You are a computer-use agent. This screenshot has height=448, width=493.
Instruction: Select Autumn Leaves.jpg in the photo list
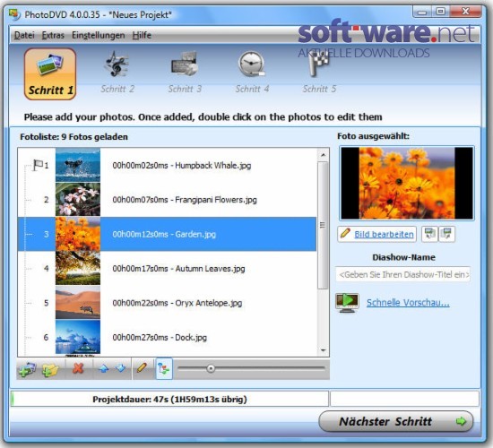coord(167,269)
